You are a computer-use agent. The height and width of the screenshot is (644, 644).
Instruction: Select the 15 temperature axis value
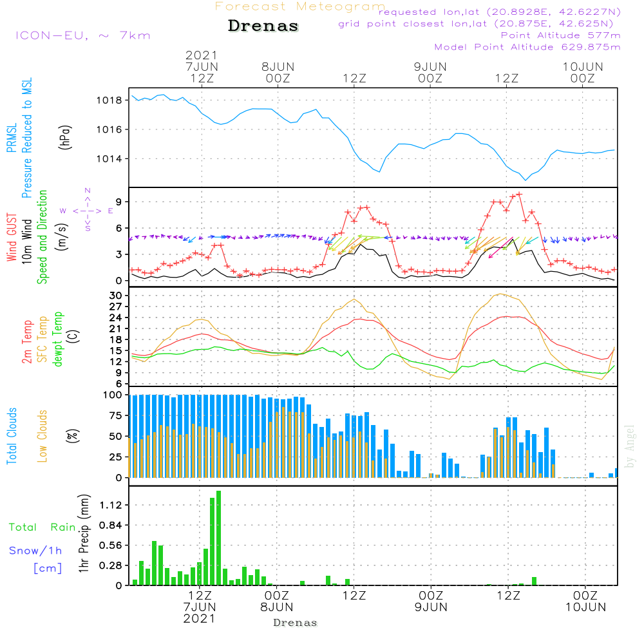(x=116, y=351)
